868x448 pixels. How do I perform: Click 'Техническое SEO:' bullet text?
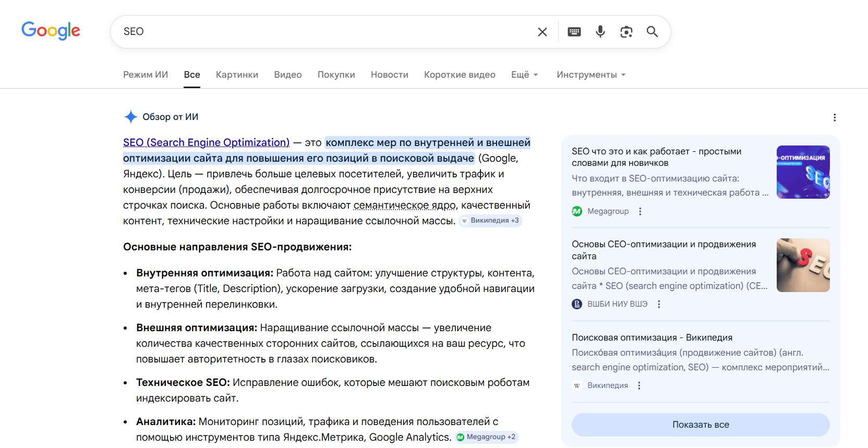coord(183,382)
